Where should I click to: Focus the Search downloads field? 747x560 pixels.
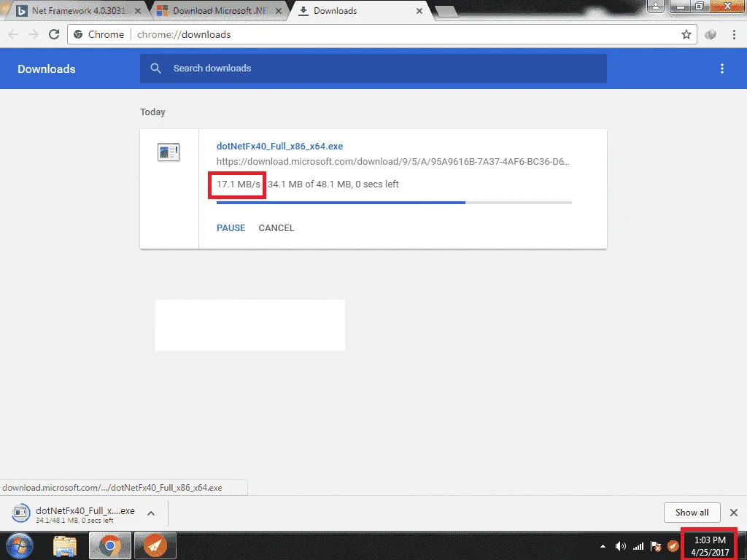point(373,68)
